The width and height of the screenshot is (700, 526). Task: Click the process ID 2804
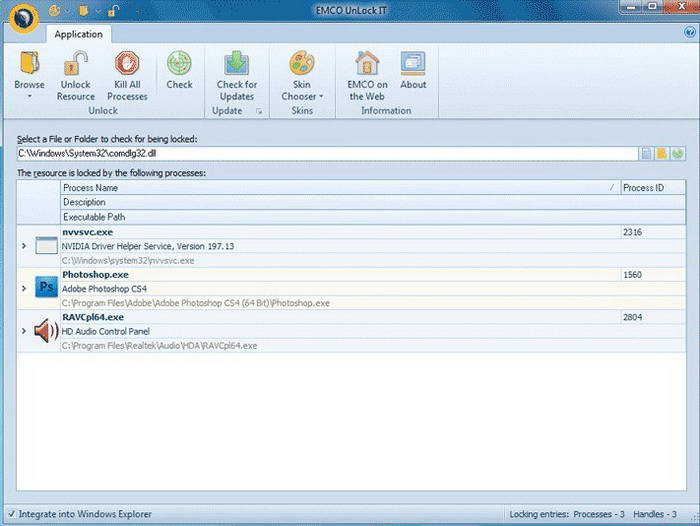point(633,317)
